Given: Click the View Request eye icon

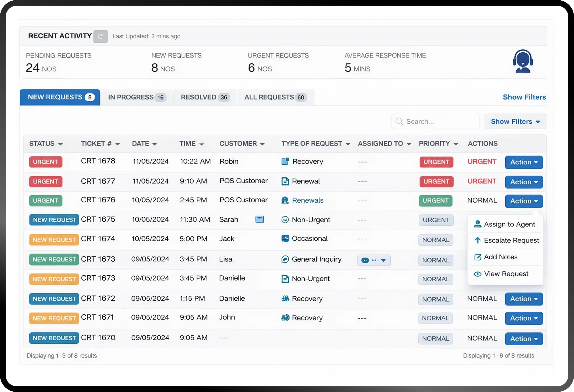Looking at the screenshot, I should coord(477,274).
